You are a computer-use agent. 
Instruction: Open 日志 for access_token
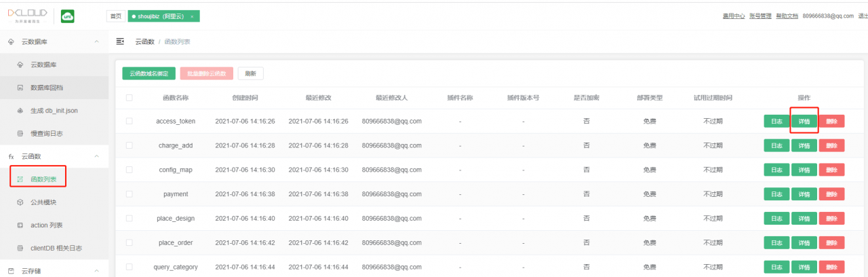point(776,121)
